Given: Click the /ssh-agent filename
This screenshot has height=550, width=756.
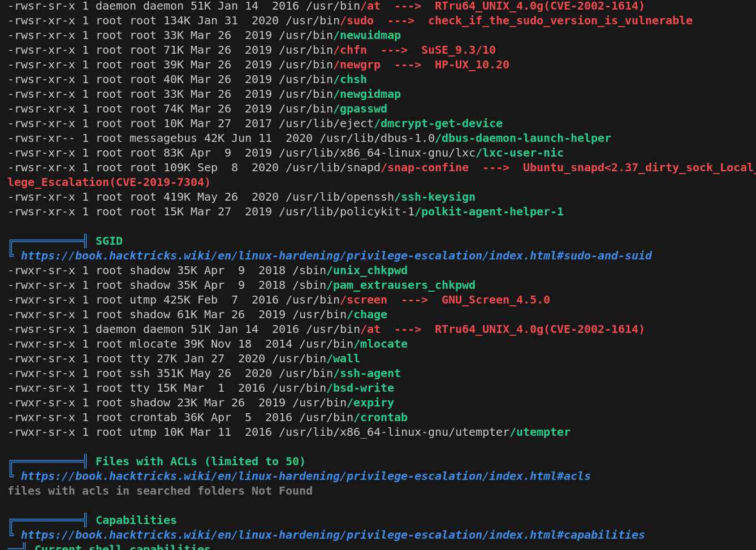Looking at the screenshot, I should click(367, 373).
